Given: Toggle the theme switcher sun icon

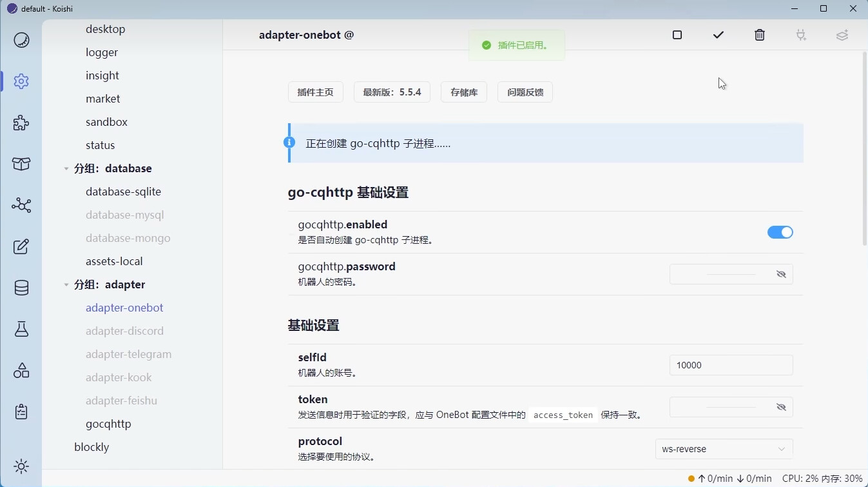Looking at the screenshot, I should (x=21, y=466).
